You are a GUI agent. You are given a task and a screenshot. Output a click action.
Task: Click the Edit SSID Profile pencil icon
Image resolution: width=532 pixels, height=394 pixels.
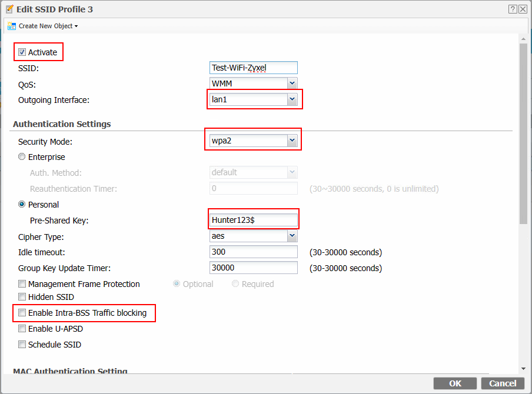(9, 9)
